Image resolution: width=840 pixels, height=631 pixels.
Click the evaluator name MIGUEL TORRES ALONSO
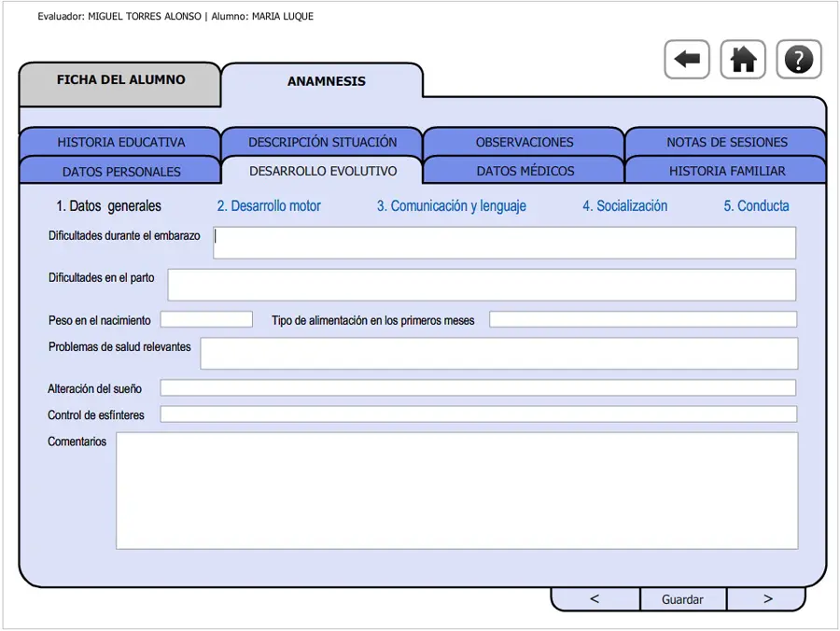[145, 16]
